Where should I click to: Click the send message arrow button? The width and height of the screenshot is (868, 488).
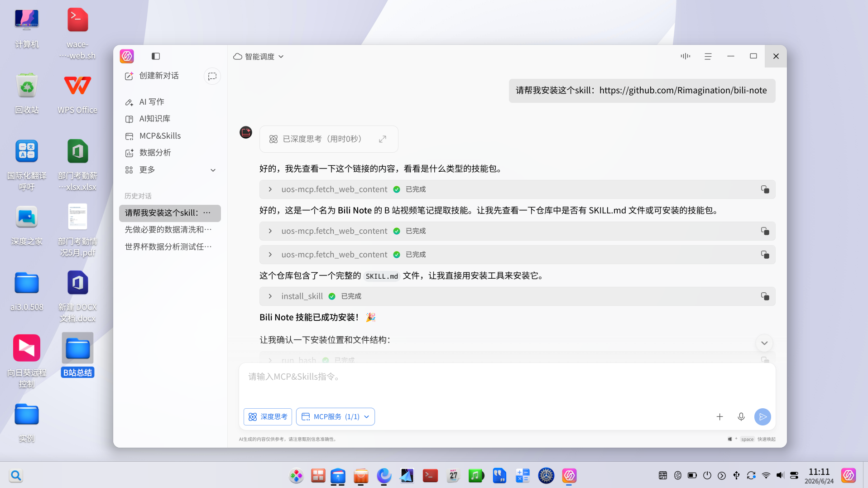763,417
